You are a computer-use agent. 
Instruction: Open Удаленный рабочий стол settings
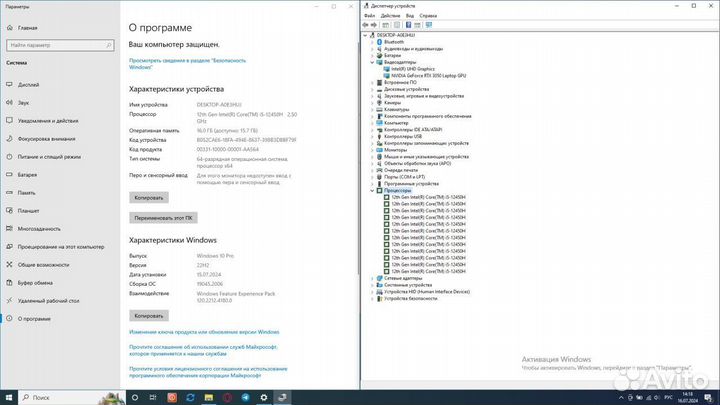click(48, 301)
